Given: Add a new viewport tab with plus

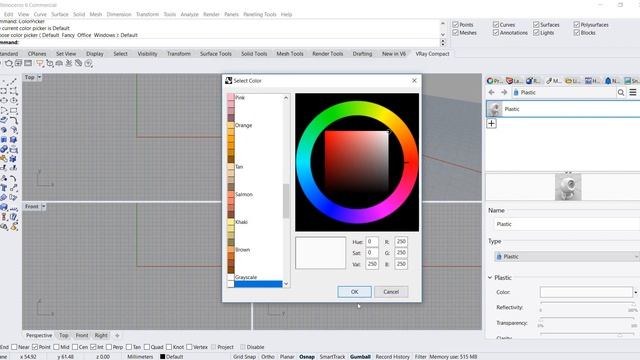Looking at the screenshot, I should (x=117, y=336).
